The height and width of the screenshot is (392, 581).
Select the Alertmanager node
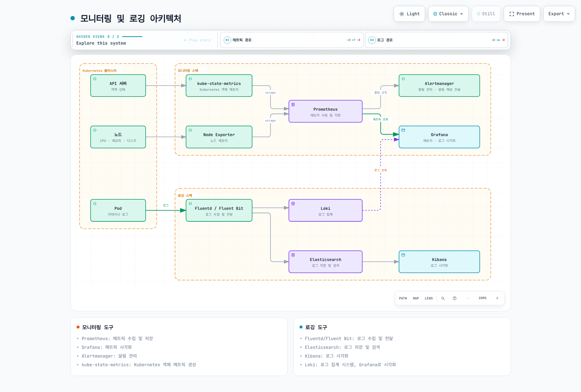click(x=439, y=86)
